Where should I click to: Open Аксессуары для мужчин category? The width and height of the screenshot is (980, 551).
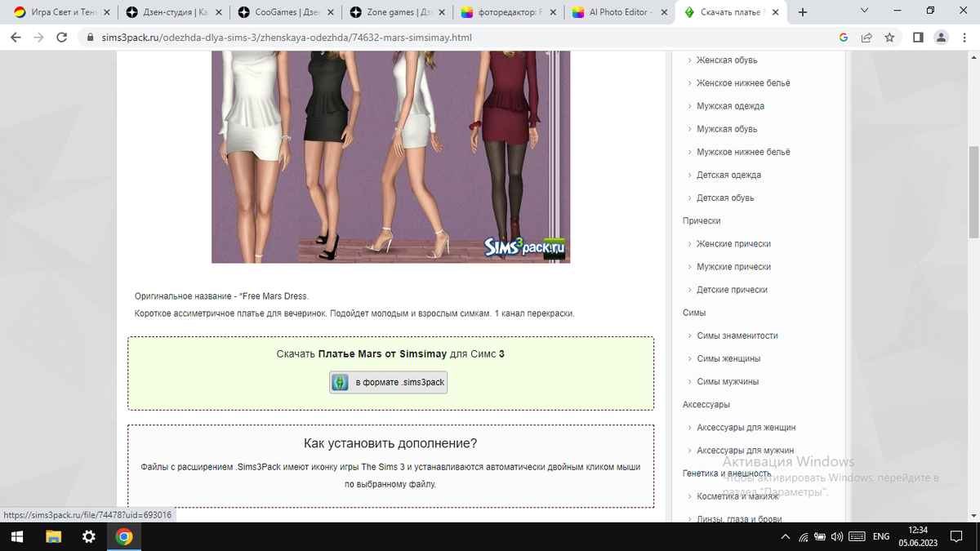click(x=745, y=450)
